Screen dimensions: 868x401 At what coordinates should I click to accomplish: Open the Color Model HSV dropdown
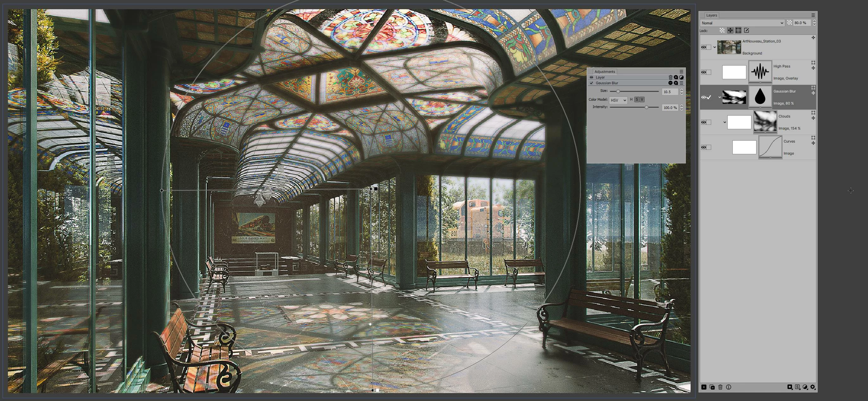pyautogui.click(x=618, y=100)
